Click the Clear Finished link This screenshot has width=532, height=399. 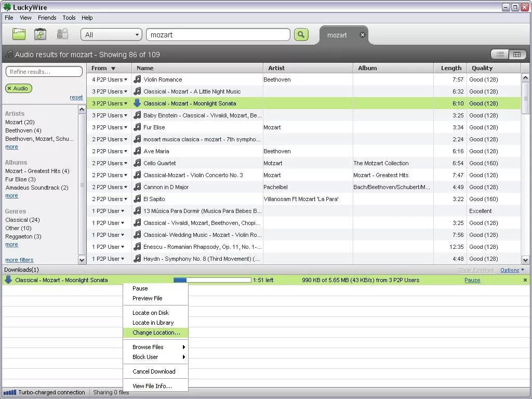click(476, 270)
